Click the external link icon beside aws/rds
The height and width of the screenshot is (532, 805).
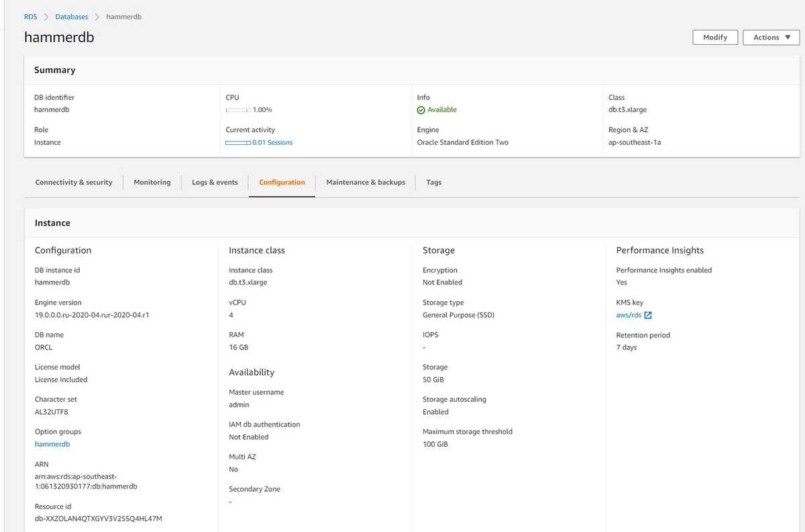[647, 315]
